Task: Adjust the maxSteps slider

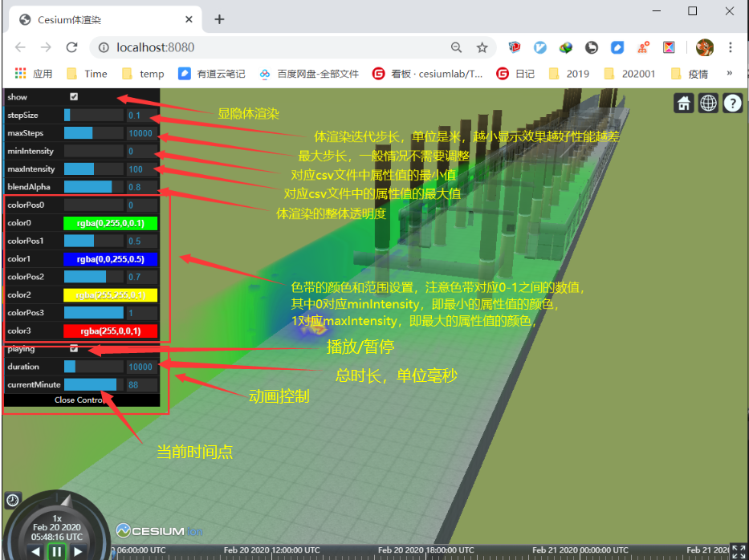Action: (x=94, y=133)
